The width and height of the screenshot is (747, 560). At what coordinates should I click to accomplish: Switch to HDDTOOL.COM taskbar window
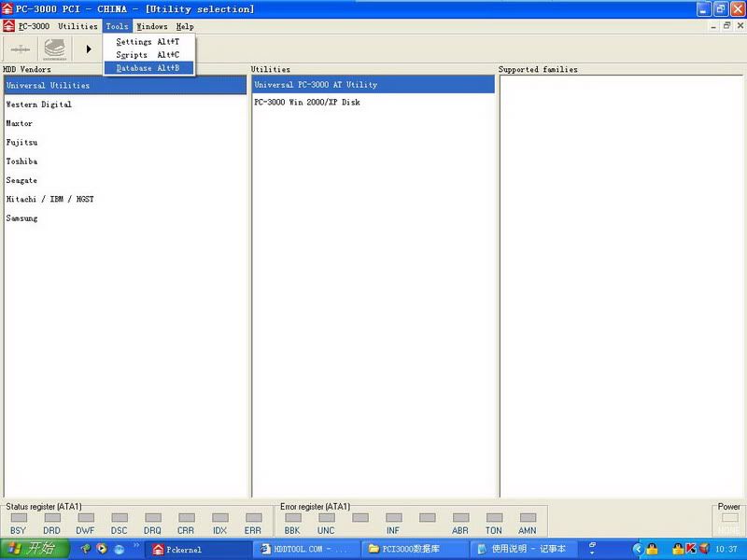pyautogui.click(x=306, y=550)
